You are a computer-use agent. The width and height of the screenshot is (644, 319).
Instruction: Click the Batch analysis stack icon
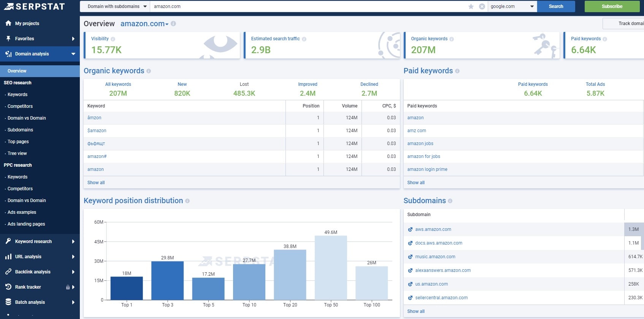click(x=8, y=302)
